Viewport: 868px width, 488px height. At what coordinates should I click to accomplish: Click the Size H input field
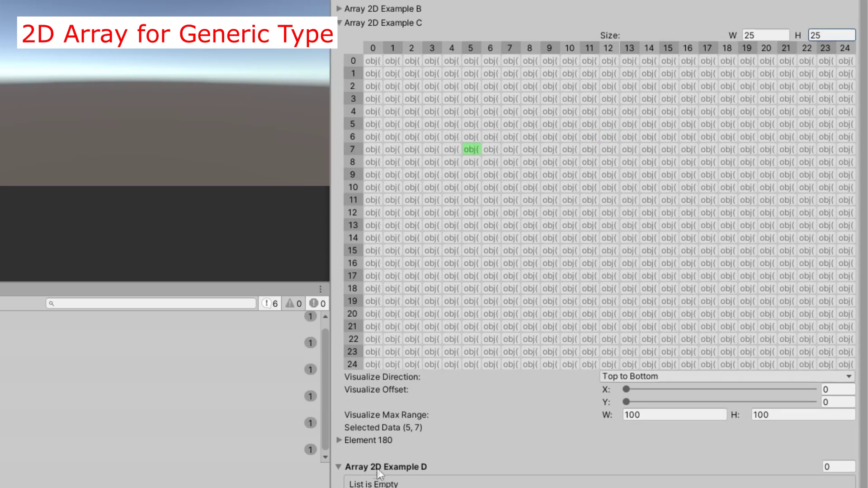832,35
